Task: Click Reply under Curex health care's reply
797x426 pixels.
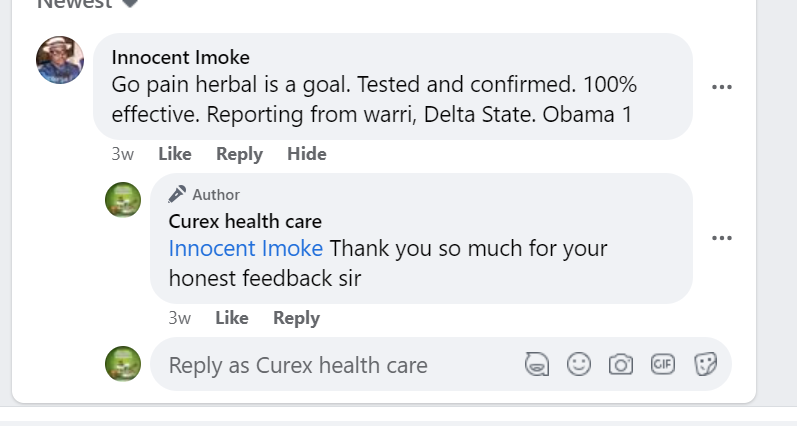Action: [296, 318]
